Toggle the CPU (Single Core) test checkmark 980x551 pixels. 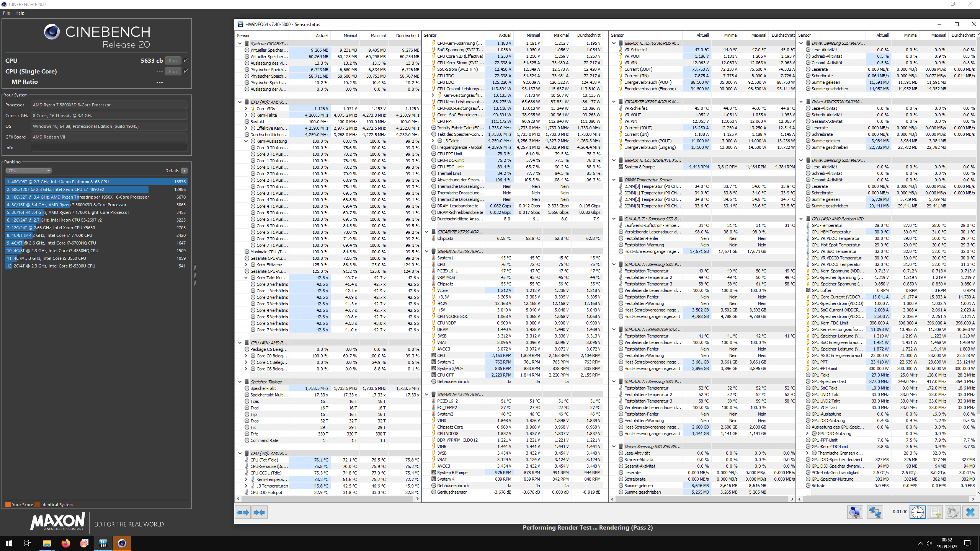[186, 71]
